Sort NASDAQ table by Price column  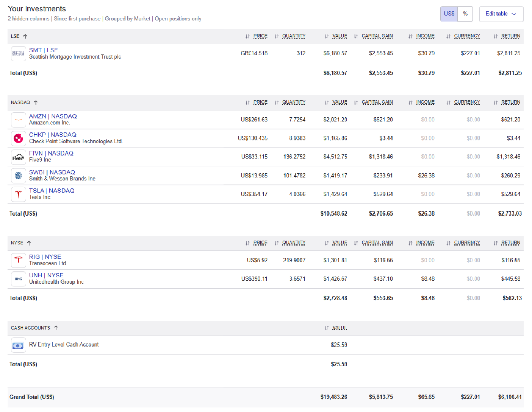pos(257,102)
